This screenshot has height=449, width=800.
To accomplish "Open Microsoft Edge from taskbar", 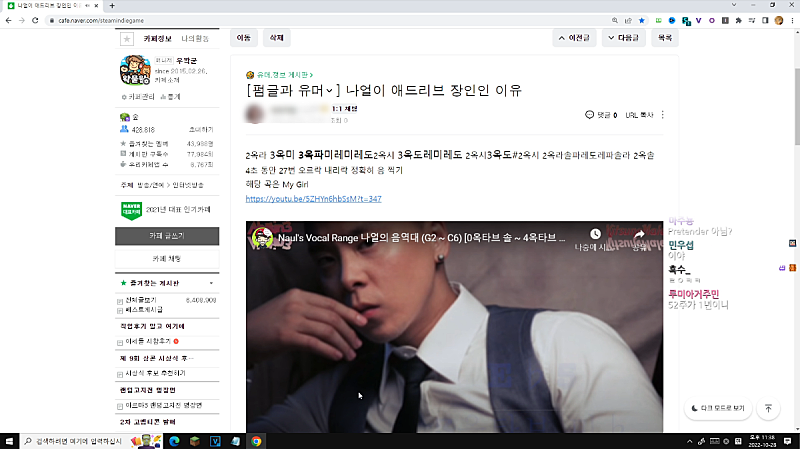I will 174,441.
